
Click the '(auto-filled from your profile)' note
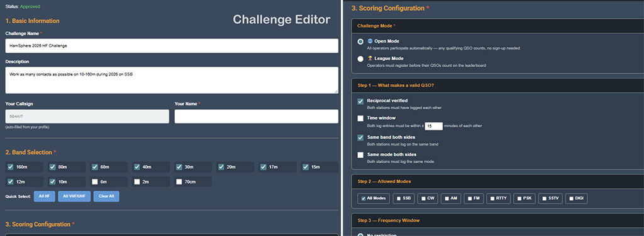[x=27, y=127]
